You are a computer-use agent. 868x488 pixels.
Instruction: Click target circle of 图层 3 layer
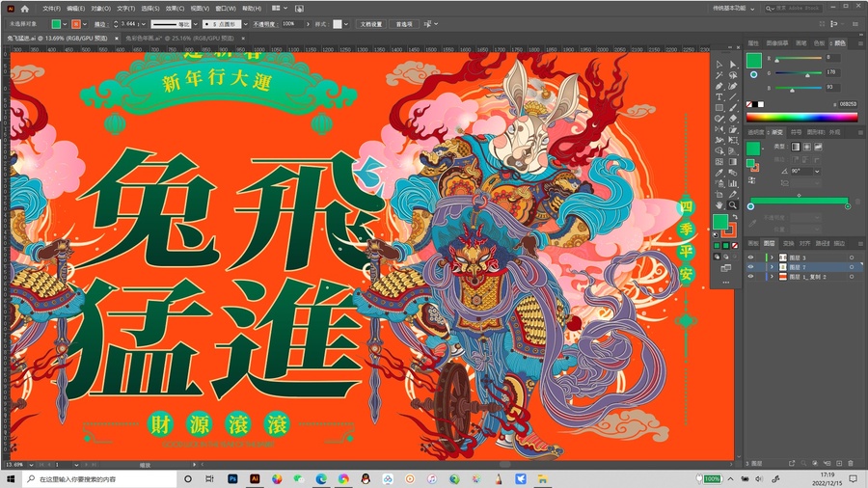pyautogui.click(x=852, y=258)
